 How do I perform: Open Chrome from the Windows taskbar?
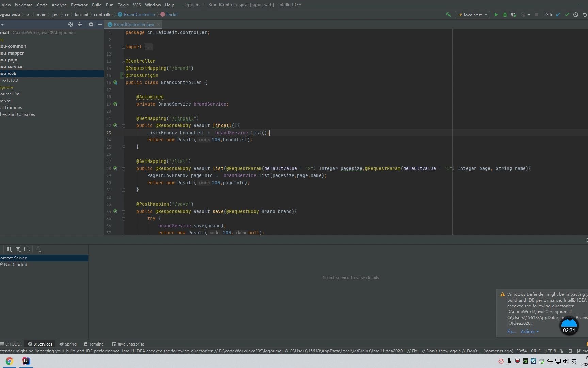pos(9,361)
